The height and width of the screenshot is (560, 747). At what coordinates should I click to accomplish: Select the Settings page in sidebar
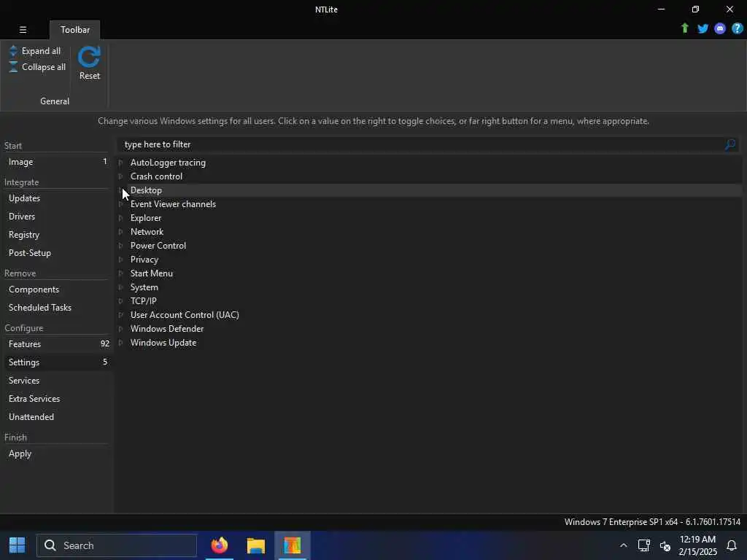pos(57,362)
